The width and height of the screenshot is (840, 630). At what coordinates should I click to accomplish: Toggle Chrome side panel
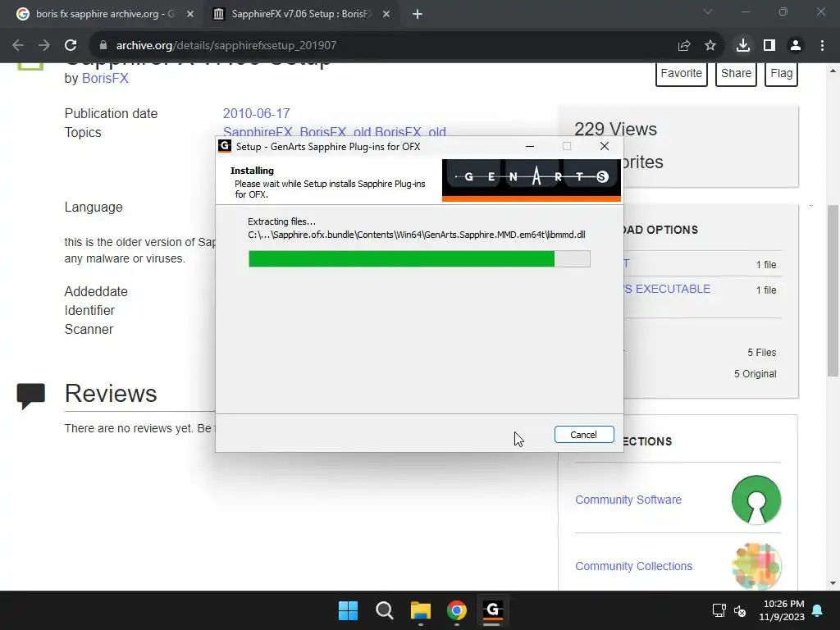click(x=769, y=46)
